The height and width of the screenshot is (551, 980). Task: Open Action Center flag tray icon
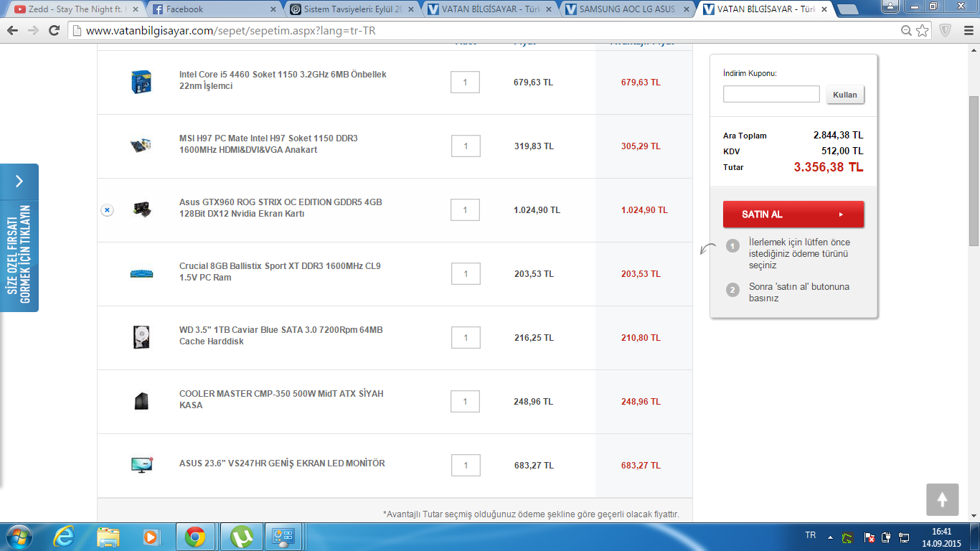(x=870, y=537)
